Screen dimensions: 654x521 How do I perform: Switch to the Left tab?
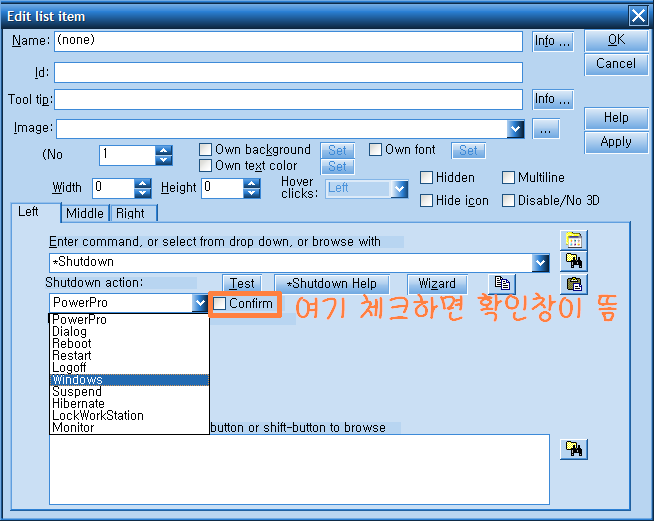[x=35, y=212]
